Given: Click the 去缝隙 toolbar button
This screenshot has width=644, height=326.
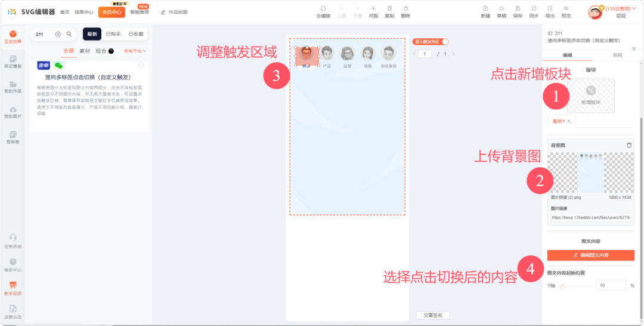Looking at the screenshot, I should point(323,12).
